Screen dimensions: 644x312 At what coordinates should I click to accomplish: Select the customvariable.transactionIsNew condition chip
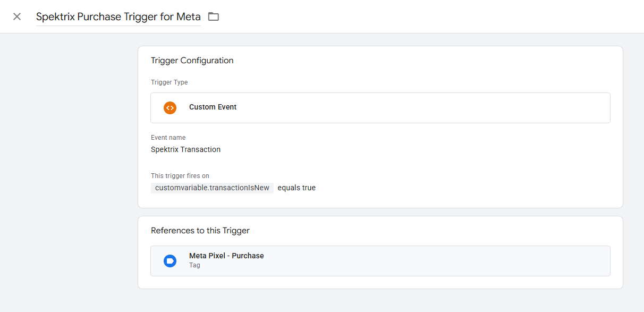pyautogui.click(x=211, y=188)
